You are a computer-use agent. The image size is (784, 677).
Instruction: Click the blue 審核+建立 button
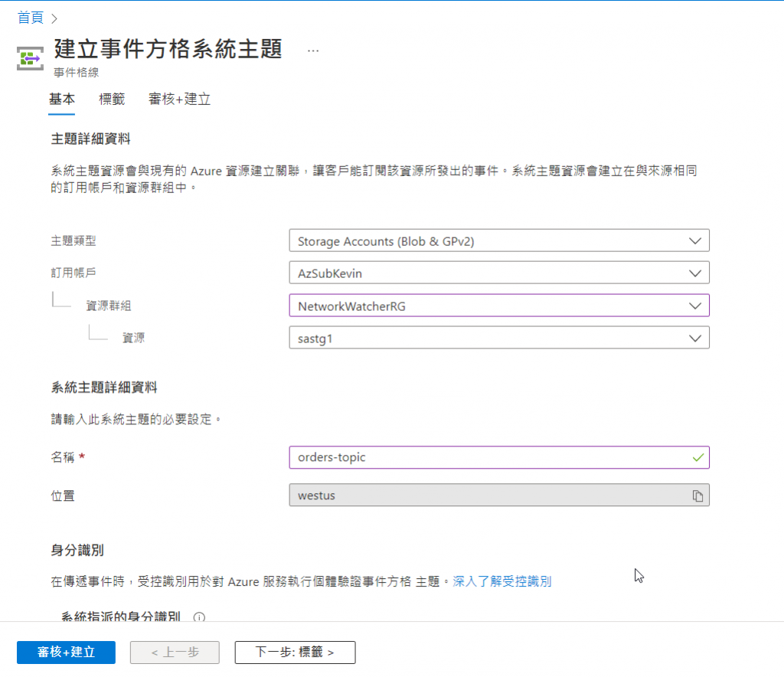click(66, 652)
